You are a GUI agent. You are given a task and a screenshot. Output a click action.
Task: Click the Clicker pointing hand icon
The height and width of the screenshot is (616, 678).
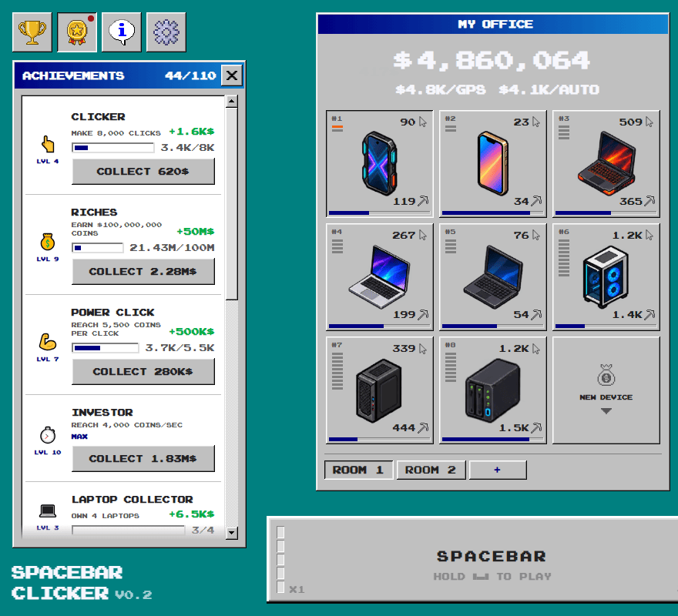48,144
